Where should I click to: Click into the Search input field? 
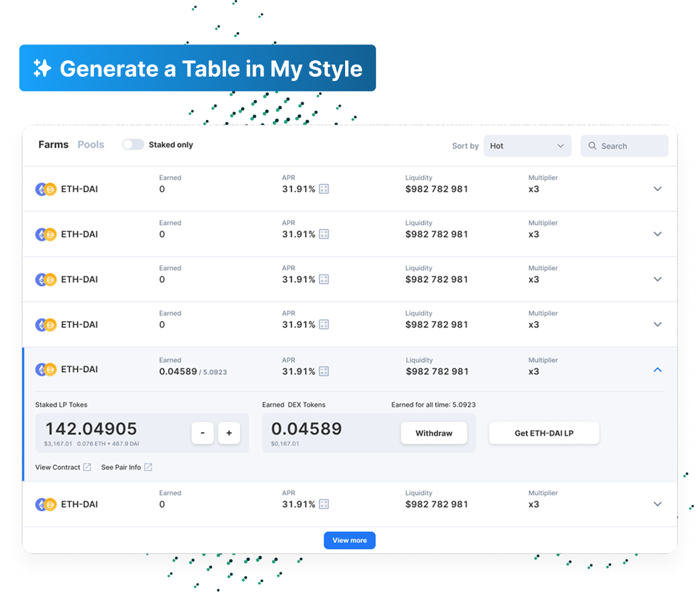pos(631,146)
